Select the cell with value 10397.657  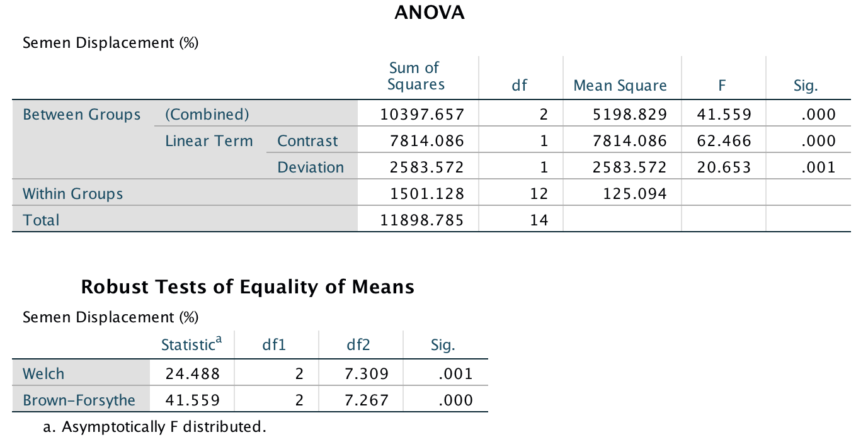pyautogui.click(x=423, y=115)
